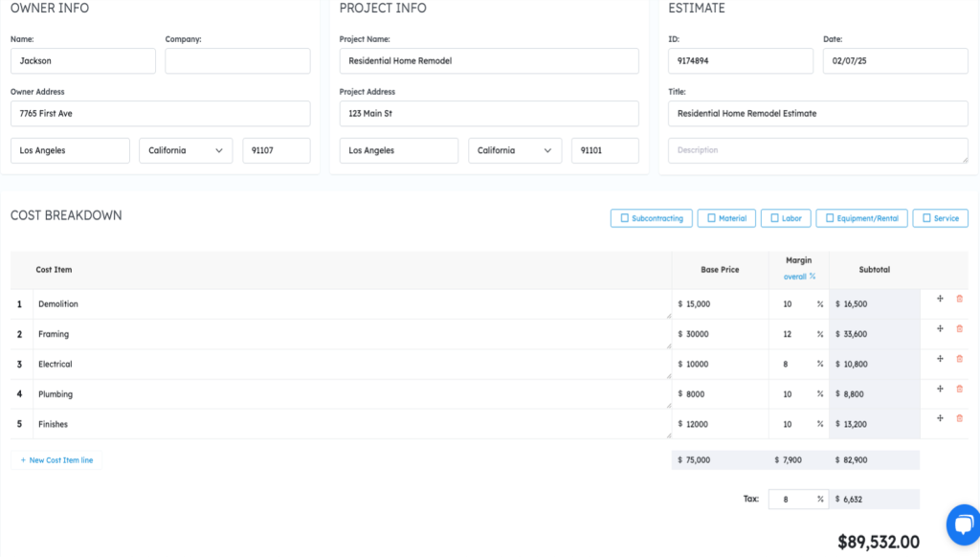980x557 pixels.
Task: Click the move handle for Finishes row
Action: tap(940, 418)
